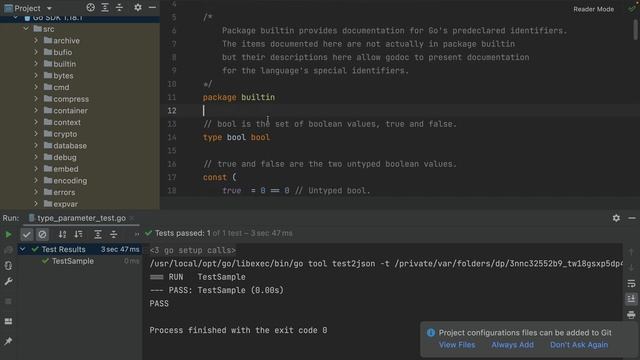Click Don't Ask Again link
Image resolution: width=640 pixels, height=360 pixels.
pos(579,345)
